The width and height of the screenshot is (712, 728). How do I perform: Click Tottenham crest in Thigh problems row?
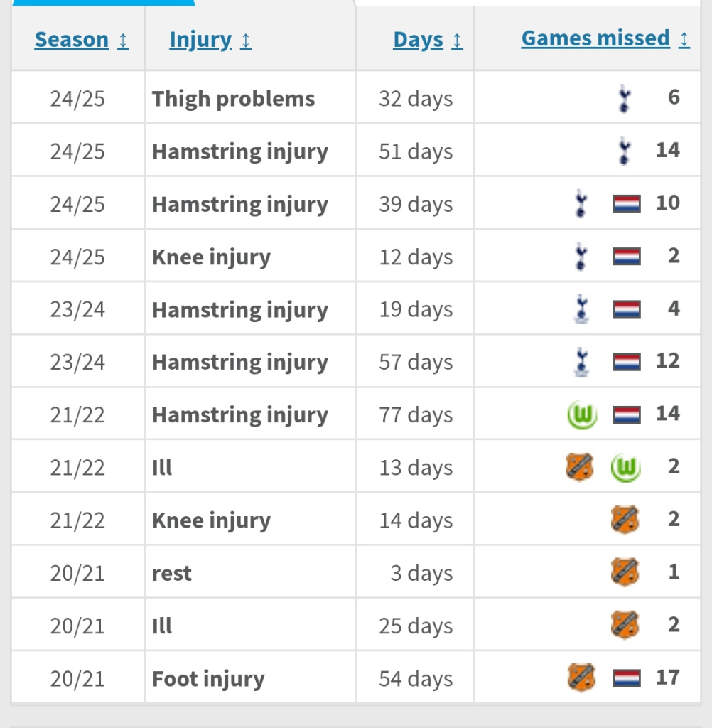coord(625,98)
